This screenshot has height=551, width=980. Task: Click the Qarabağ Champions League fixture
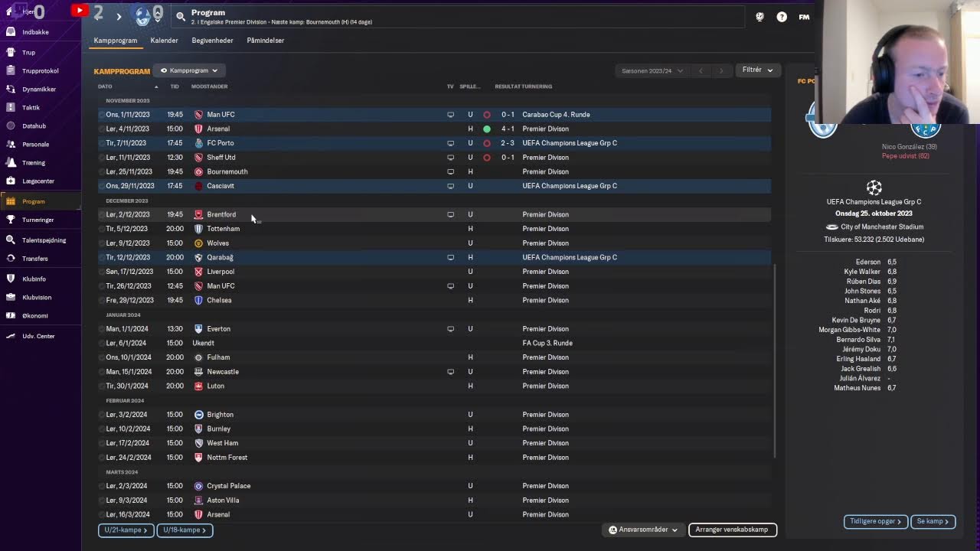434,257
